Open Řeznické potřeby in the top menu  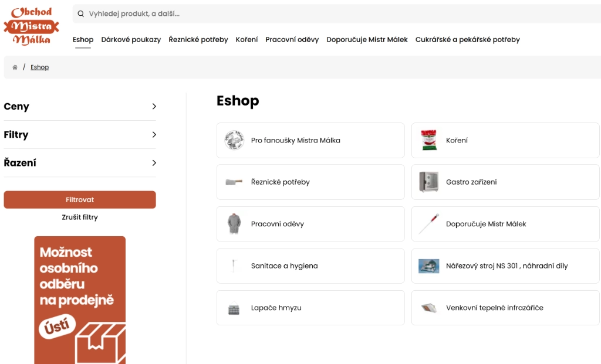coord(198,39)
